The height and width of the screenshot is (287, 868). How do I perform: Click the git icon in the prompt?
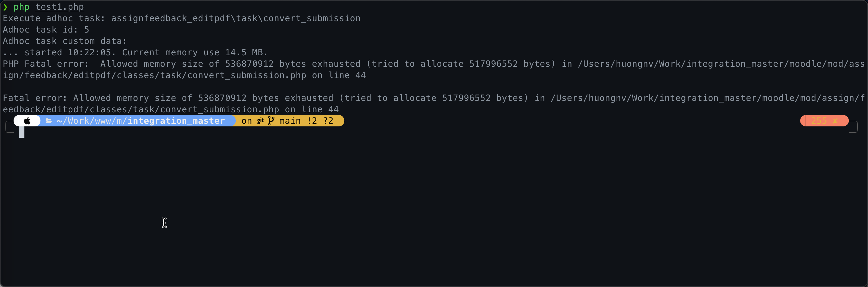click(260, 121)
